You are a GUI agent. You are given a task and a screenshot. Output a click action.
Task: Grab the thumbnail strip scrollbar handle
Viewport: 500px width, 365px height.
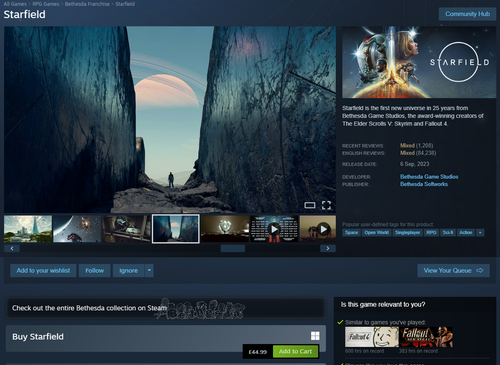(x=233, y=248)
